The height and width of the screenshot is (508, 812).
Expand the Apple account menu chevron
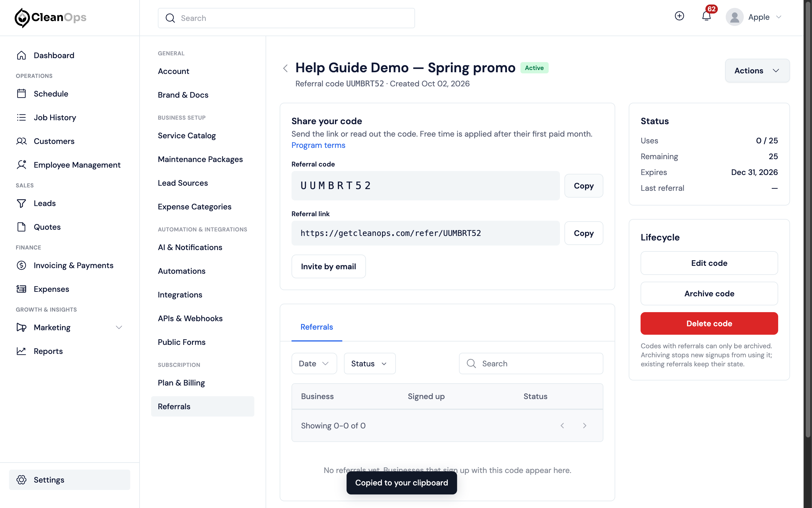click(x=779, y=17)
